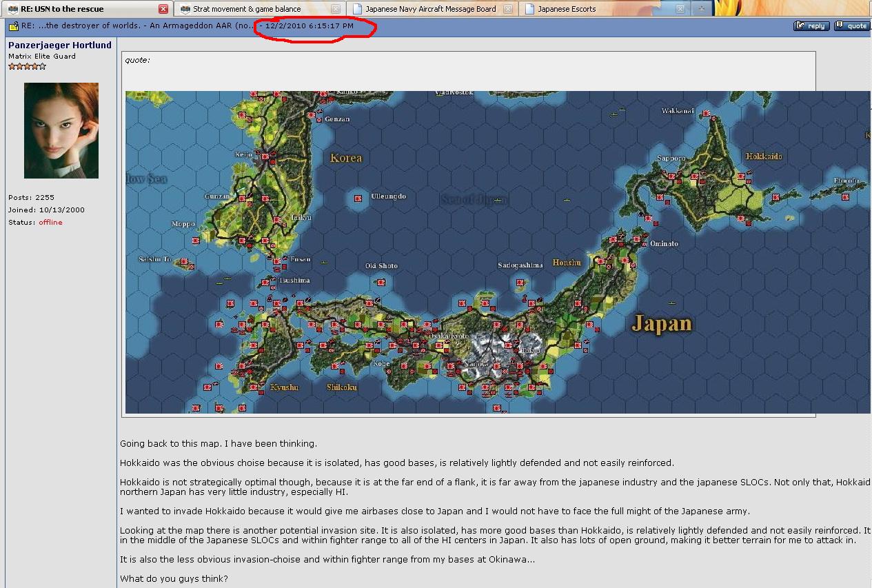Open a new browser tab
The width and height of the screenshot is (872, 588).
[702, 9]
